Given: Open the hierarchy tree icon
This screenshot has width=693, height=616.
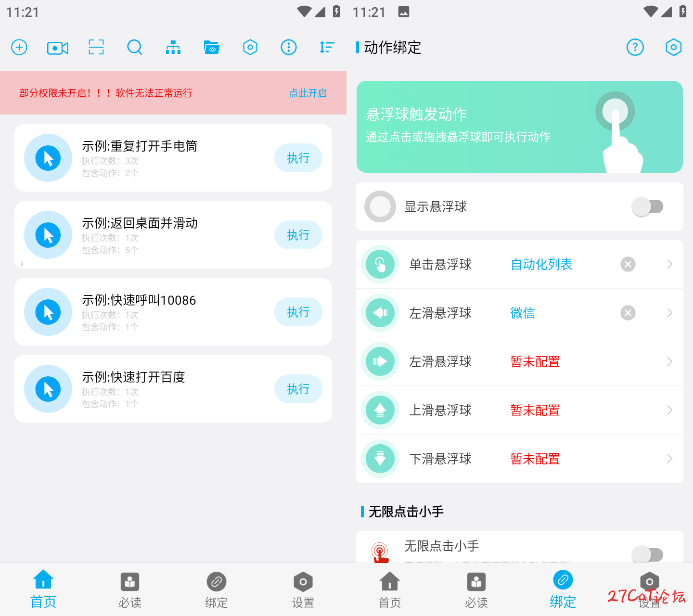Looking at the screenshot, I should [x=173, y=47].
